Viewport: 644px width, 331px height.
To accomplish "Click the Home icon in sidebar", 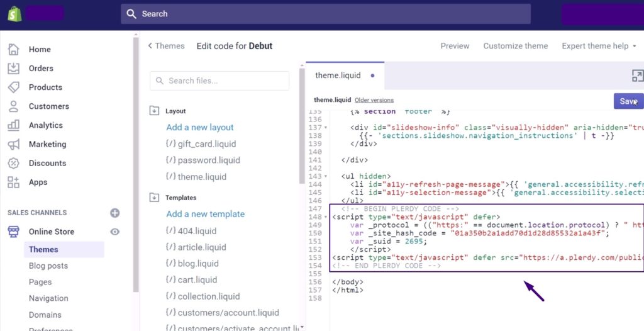I will (x=14, y=49).
